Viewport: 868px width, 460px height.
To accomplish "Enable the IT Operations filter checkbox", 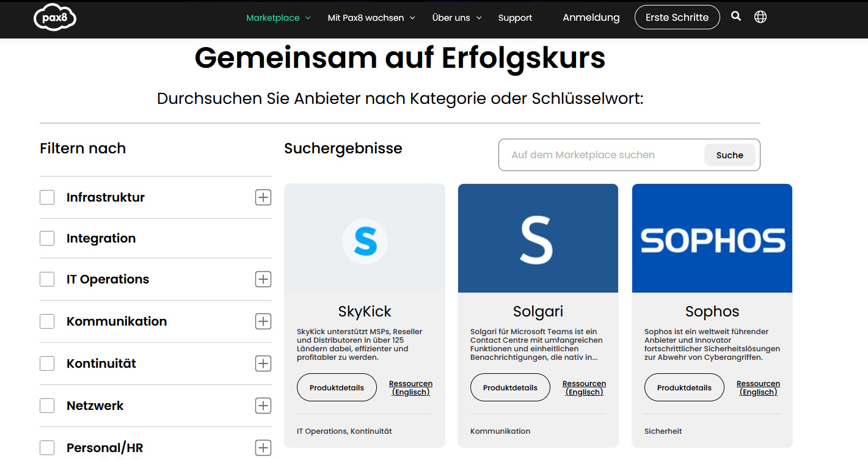I will 47,279.
